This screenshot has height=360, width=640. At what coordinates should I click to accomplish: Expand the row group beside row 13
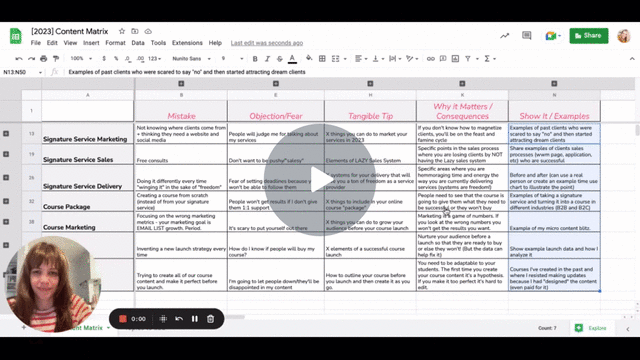coord(6,133)
